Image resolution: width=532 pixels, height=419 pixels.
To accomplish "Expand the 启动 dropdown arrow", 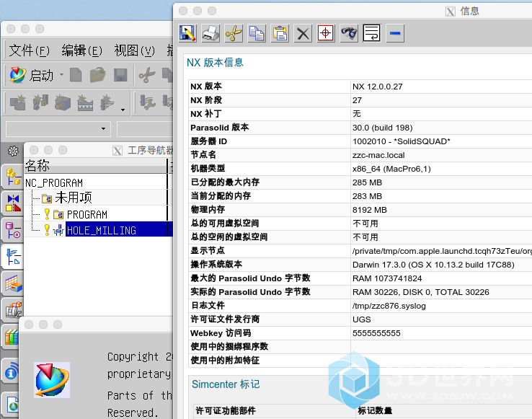I will [x=61, y=74].
